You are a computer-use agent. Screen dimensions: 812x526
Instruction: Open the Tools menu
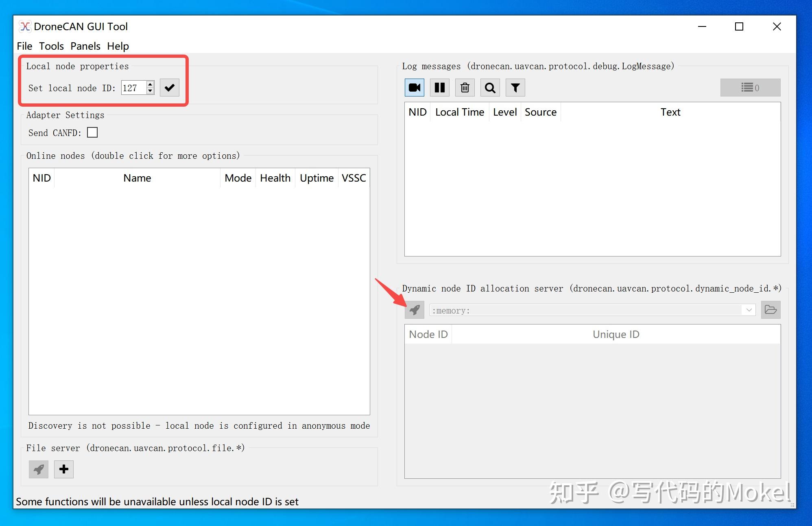(51, 46)
